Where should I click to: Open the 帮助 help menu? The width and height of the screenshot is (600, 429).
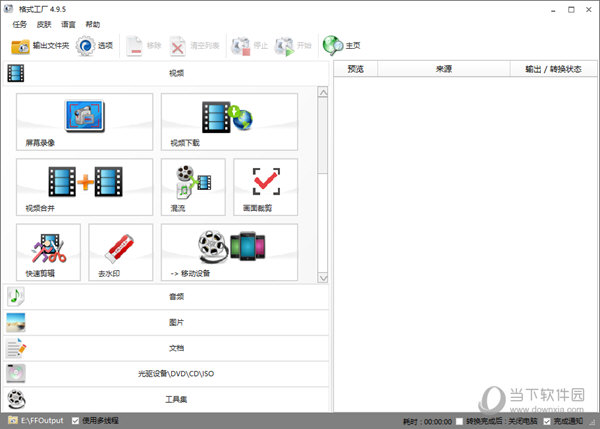tap(93, 24)
